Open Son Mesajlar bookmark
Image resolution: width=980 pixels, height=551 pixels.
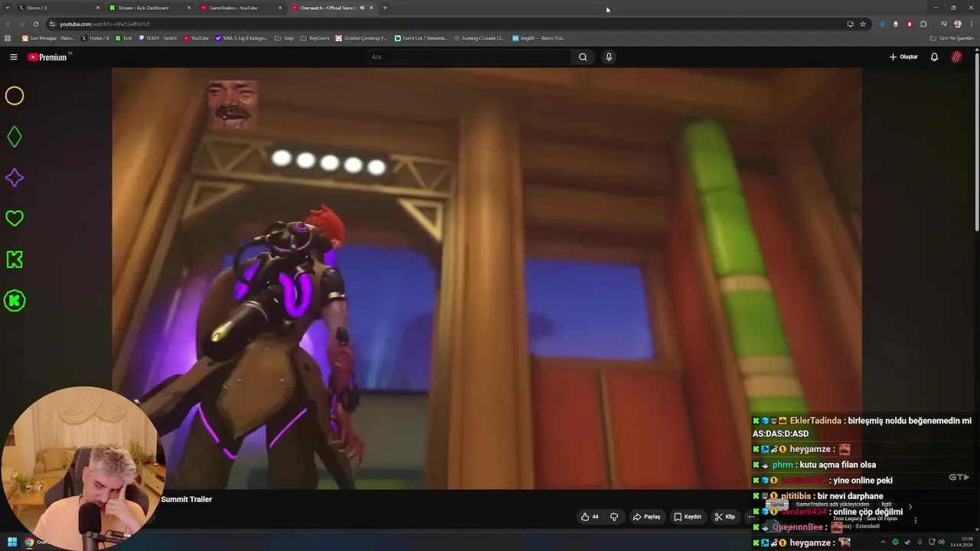click(x=48, y=37)
